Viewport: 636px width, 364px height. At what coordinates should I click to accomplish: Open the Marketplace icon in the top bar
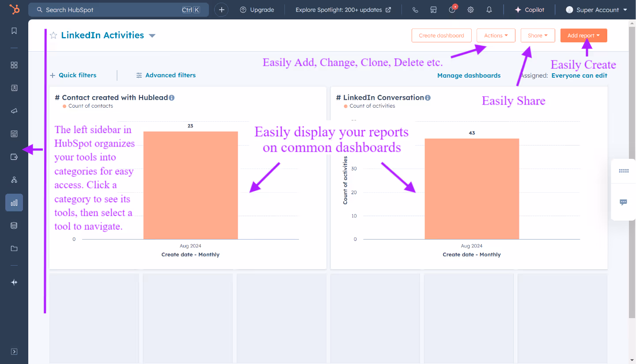click(433, 9)
